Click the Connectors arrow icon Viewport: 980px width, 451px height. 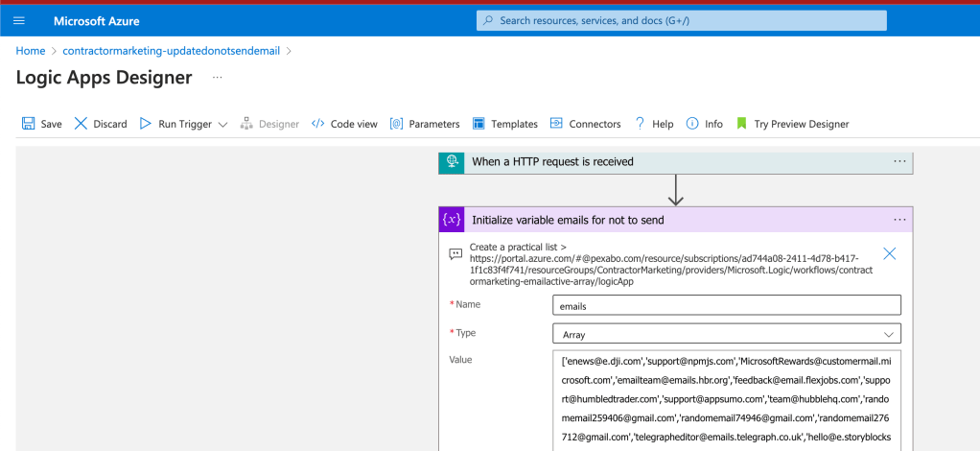[x=556, y=123]
